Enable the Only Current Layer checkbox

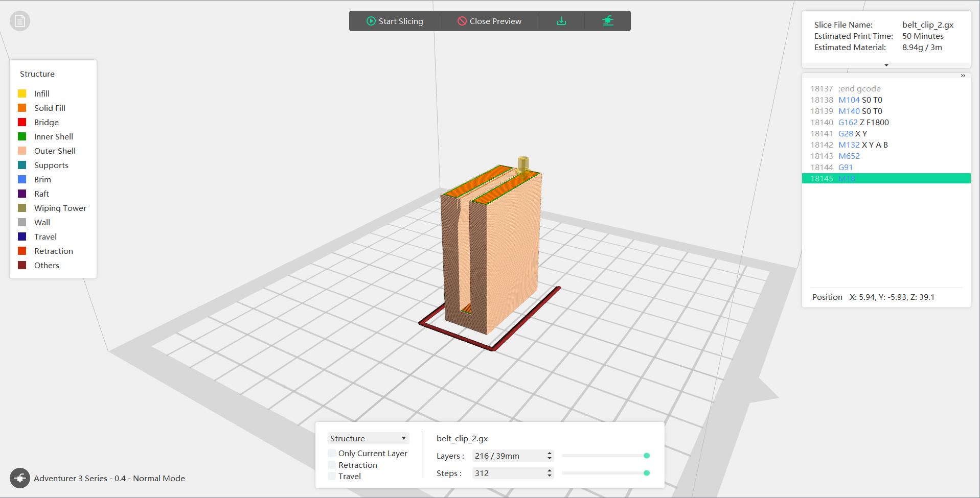331,453
